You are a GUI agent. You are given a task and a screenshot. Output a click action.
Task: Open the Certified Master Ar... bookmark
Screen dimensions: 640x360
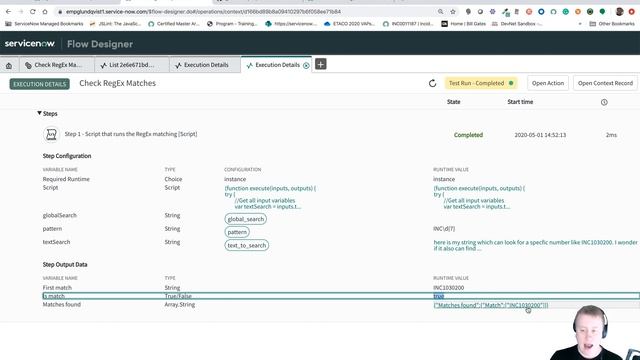[174, 24]
